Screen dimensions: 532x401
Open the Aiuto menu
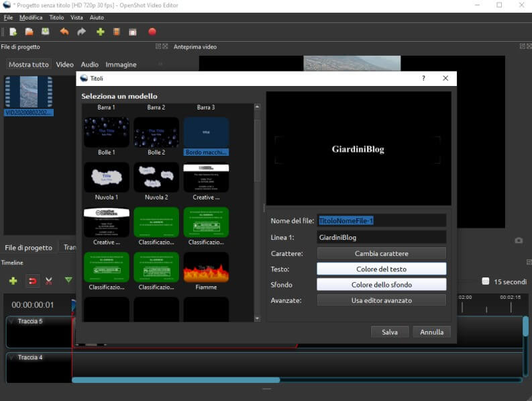[97, 17]
